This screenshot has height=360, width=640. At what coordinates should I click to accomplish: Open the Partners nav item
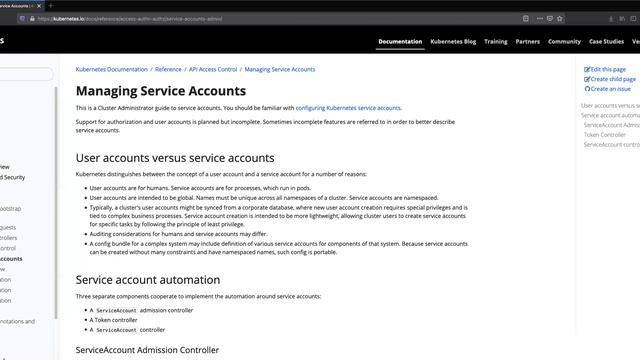tap(527, 42)
